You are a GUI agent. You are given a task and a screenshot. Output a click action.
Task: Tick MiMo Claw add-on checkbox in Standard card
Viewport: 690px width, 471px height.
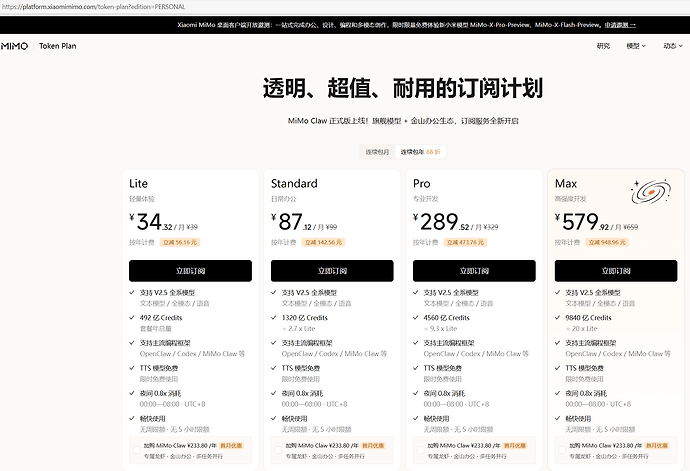pyautogui.click(x=279, y=450)
